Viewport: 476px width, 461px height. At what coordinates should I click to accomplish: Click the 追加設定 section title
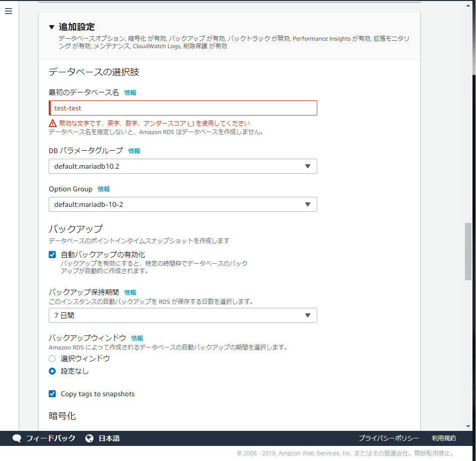77,27
